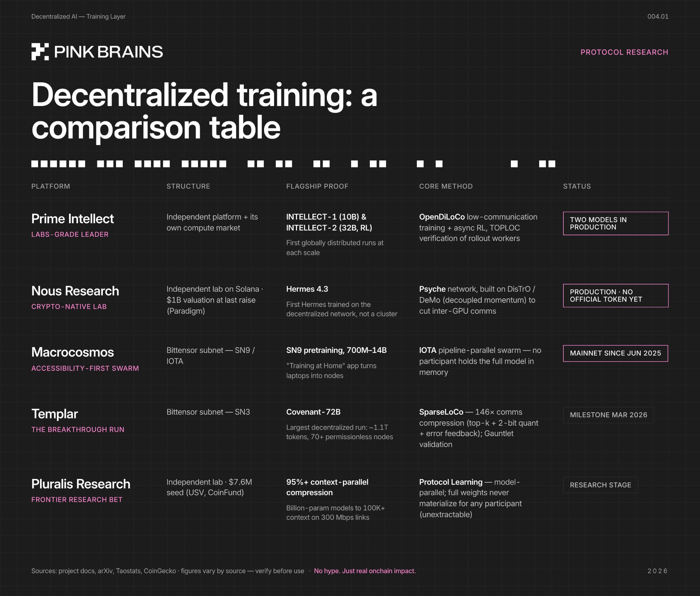Click the PLATFORM column header
Image resolution: width=700 pixels, height=596 pixels.
click(x=51, y=186)
